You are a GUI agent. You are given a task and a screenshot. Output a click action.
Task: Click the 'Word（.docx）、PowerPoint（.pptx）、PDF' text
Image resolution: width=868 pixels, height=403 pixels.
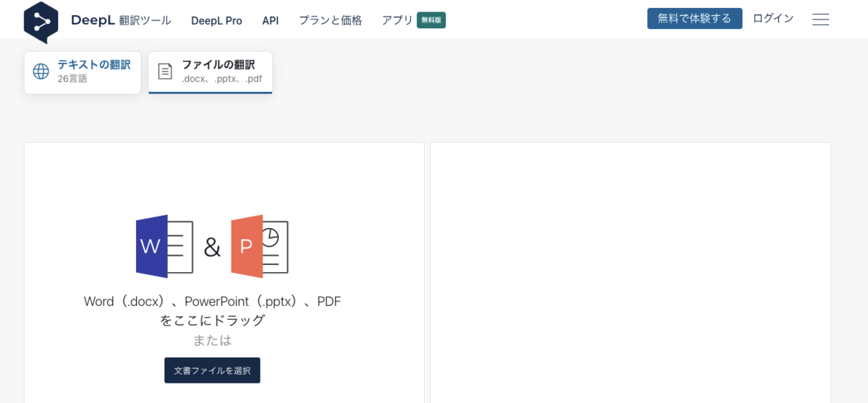click(212, 302)
